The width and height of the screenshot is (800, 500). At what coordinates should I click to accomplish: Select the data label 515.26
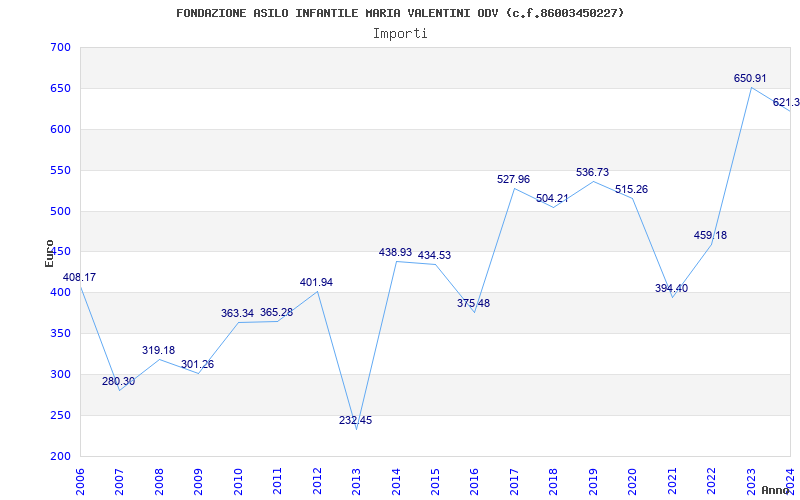631,189
